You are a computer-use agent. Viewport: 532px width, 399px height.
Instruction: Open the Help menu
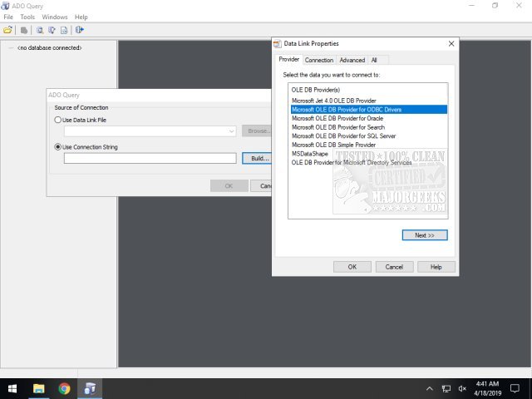(x=81, y=17)
